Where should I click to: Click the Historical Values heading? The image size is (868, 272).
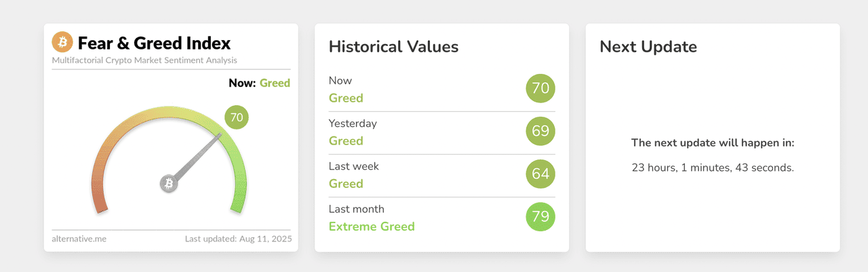(x=393, y=47)
